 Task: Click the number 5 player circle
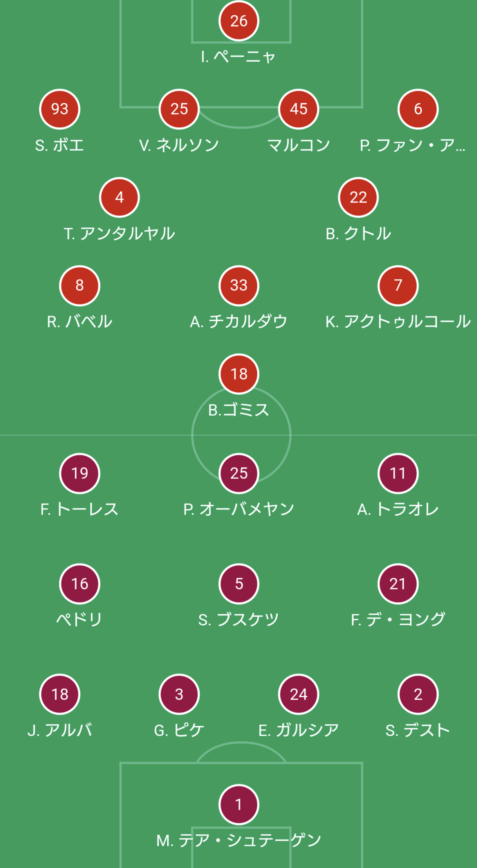238,584
